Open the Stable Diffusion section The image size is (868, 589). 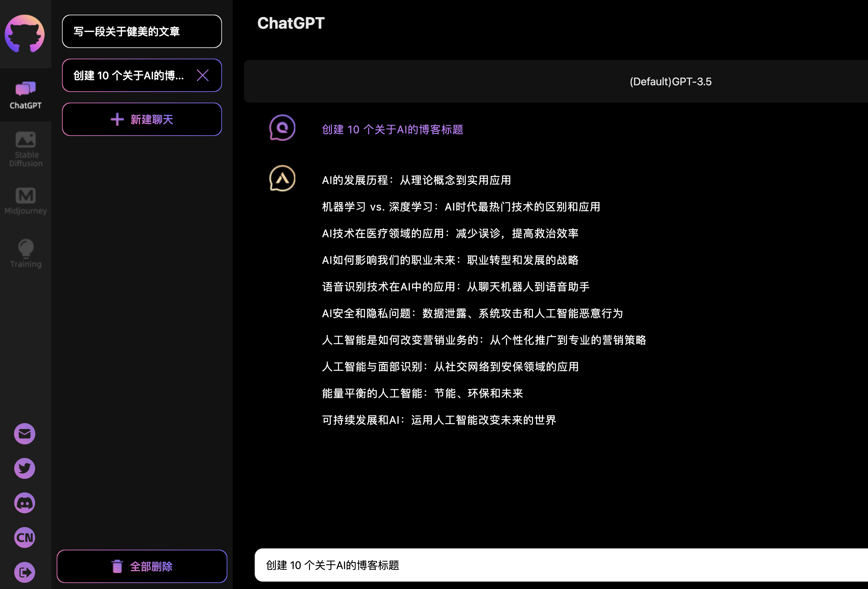tap(25, 149)
